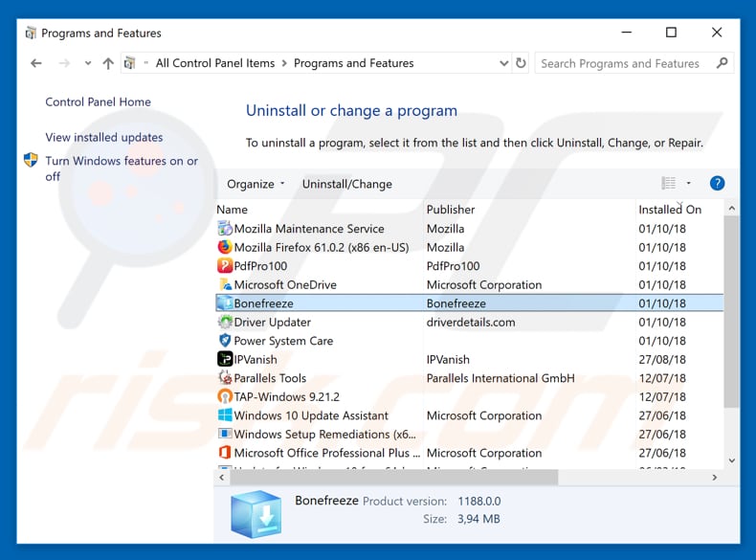Click the scroll up arrow of list

[x=732, y=209]
